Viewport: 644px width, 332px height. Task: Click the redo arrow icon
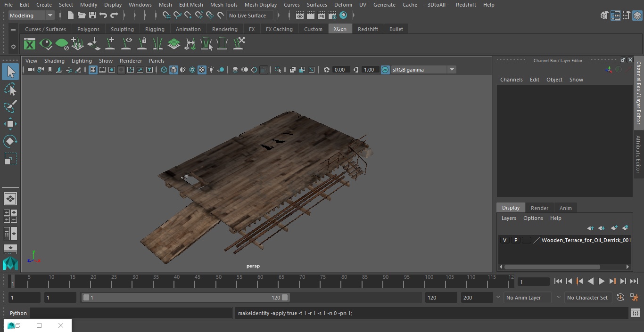(x=114, y=16)
